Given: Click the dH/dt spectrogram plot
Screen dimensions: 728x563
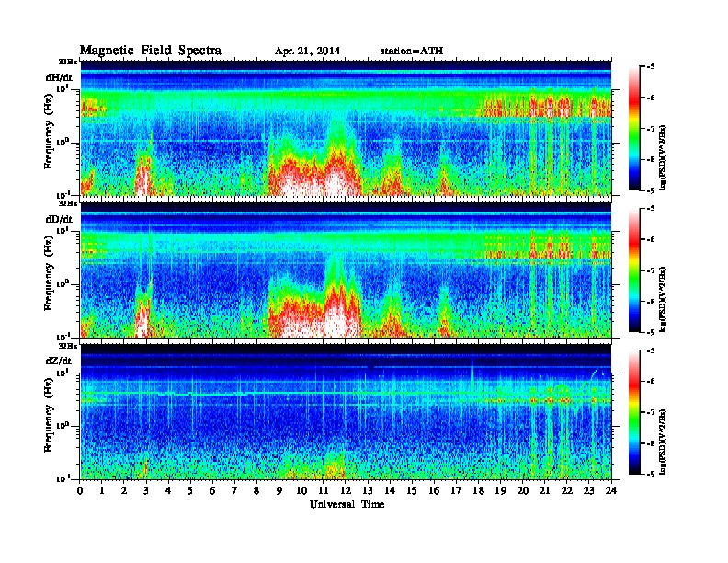Looking at the screenshot, I should 346,128.
